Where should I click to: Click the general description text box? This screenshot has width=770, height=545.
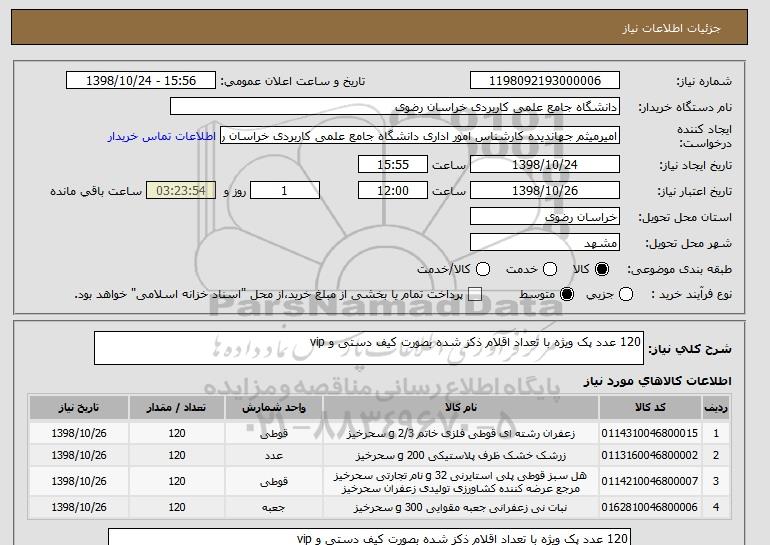click(369, 348)
